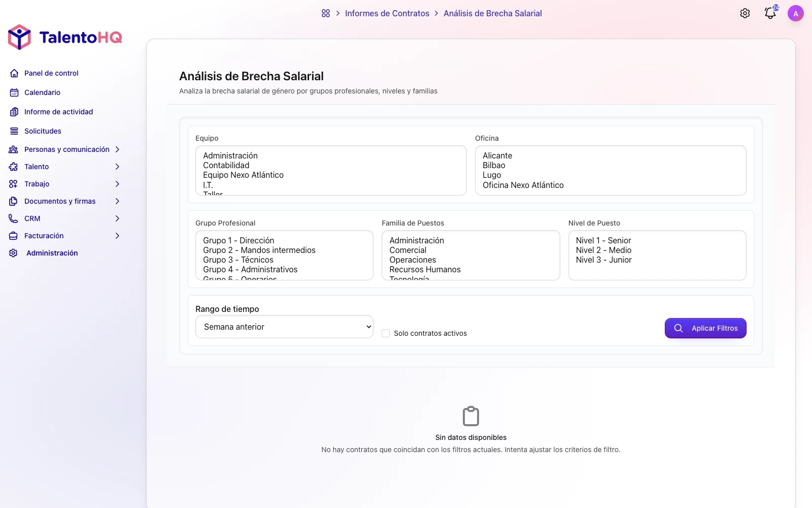Image resolution: width=812 pixels, height=508 pixels.
Task: Click the Administración gear icon in sidebar
Action: point(13,253)
